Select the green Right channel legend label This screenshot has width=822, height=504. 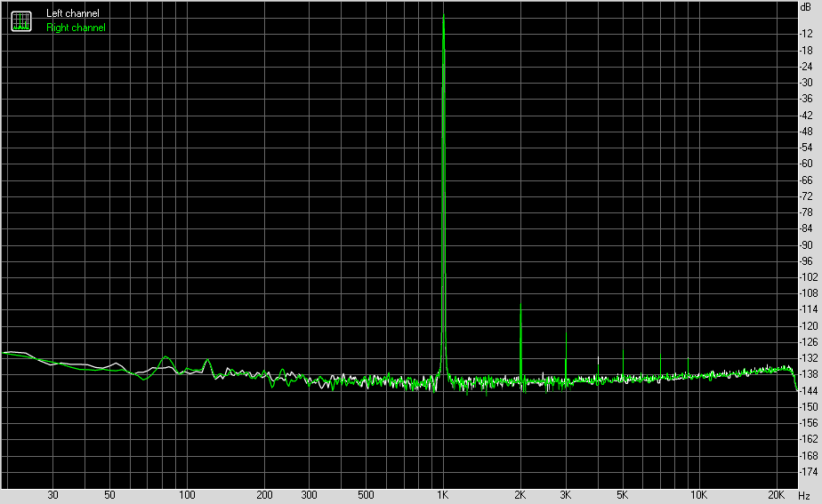click(76, 28)
